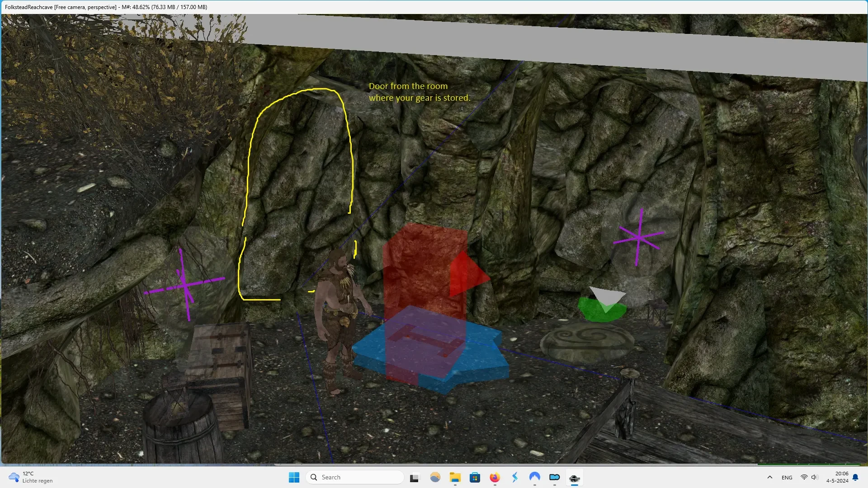The width and height of the screenshot is (868, 488).
Task: Click the taskbar Search box
Action: tap(355, 477)
